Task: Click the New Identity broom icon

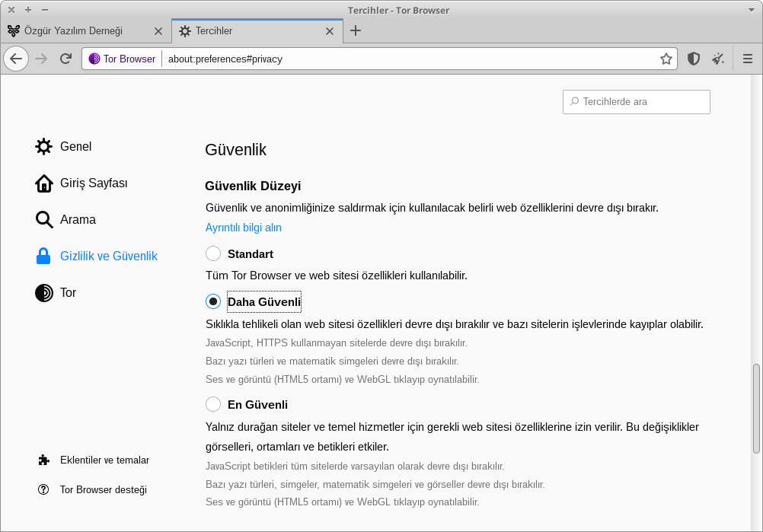Action: (x=718, y=59)
